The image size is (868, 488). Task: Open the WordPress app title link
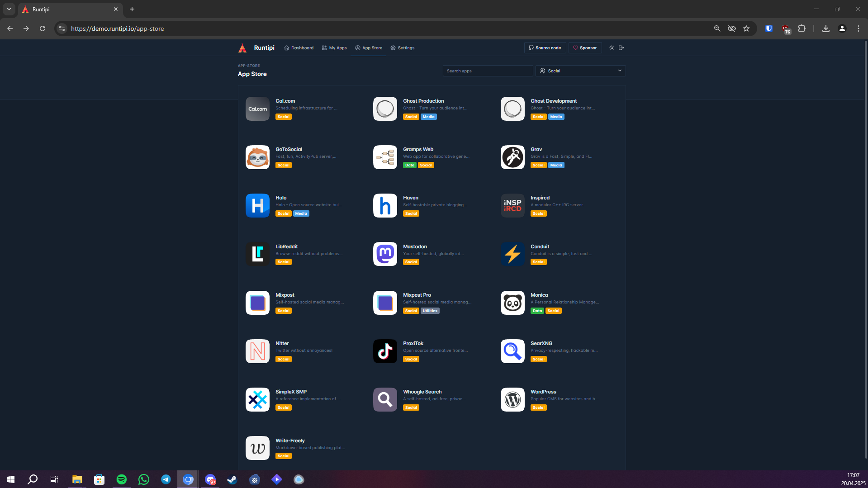[x=543, y=392]
